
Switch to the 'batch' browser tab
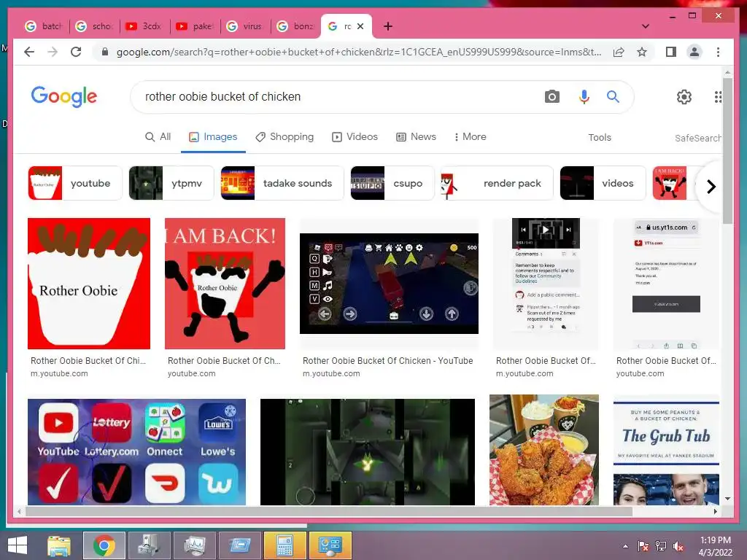[44, 26]
